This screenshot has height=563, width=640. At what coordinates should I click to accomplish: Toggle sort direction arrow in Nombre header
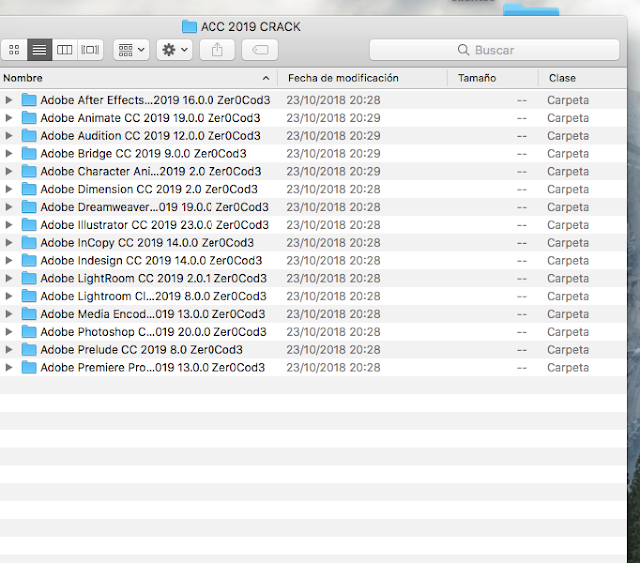pyautogui.click(x=266, y=78)
